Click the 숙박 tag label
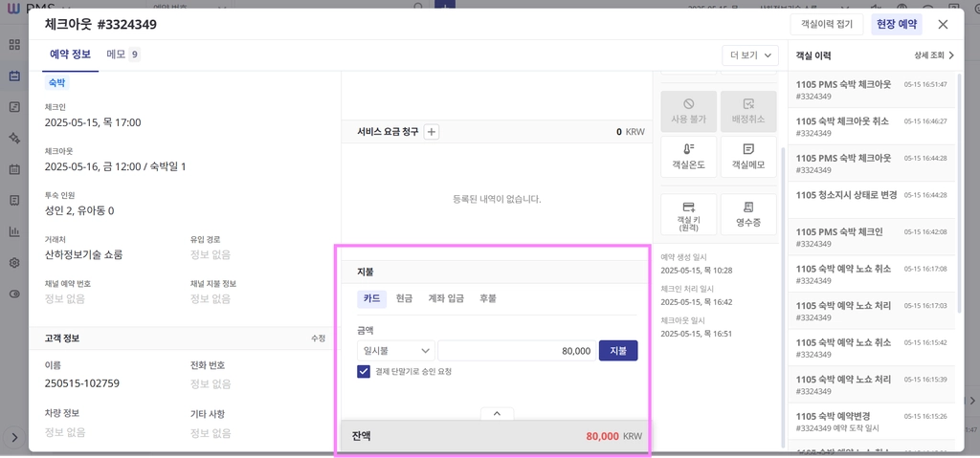 pos(56,82)
